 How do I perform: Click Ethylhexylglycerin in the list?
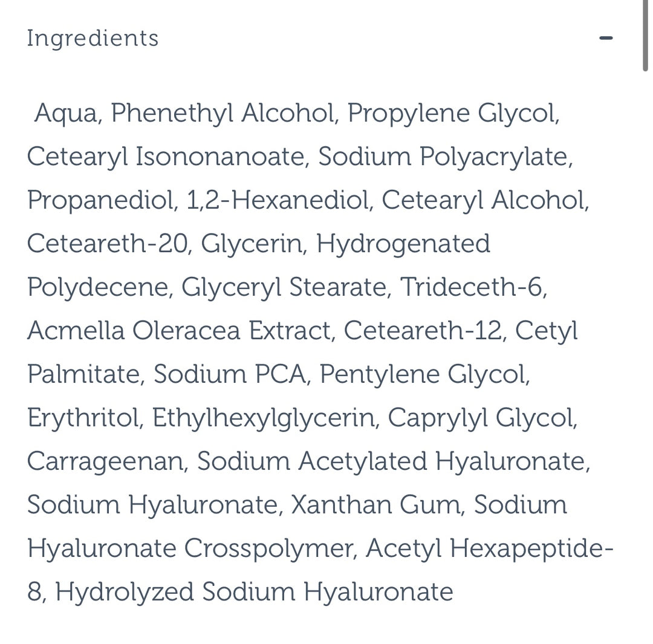click(263, 418)
